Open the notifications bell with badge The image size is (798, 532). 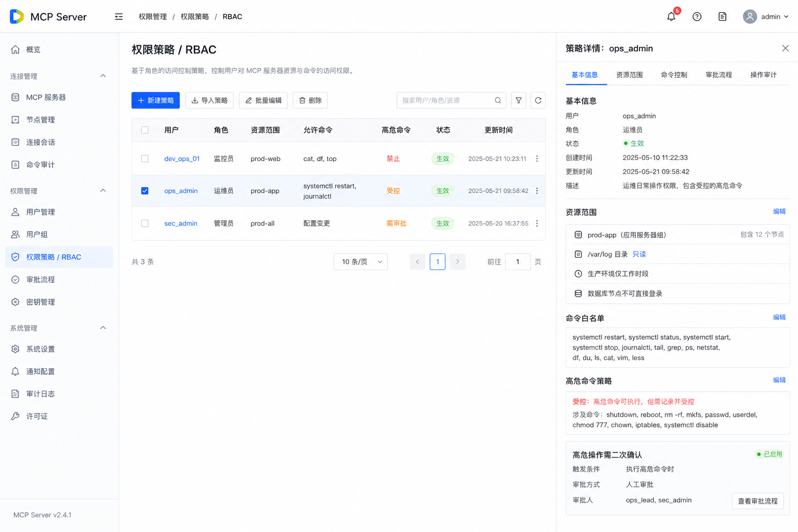[671, 17]
